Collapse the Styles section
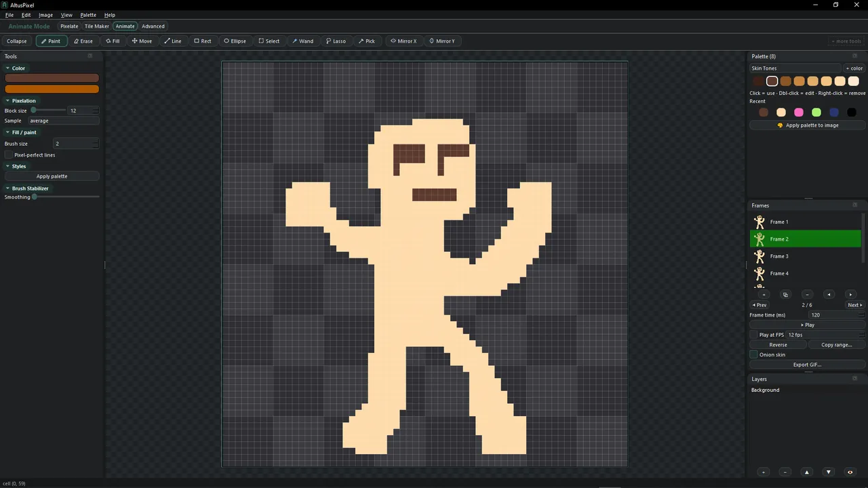Viewport: 868px width, 488px height. click(x=16, y=166)
